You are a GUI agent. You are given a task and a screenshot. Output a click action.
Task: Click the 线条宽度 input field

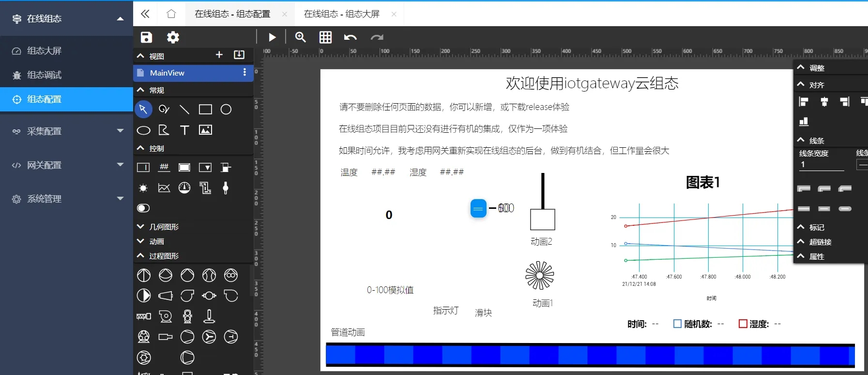click(x=822, y=165)
